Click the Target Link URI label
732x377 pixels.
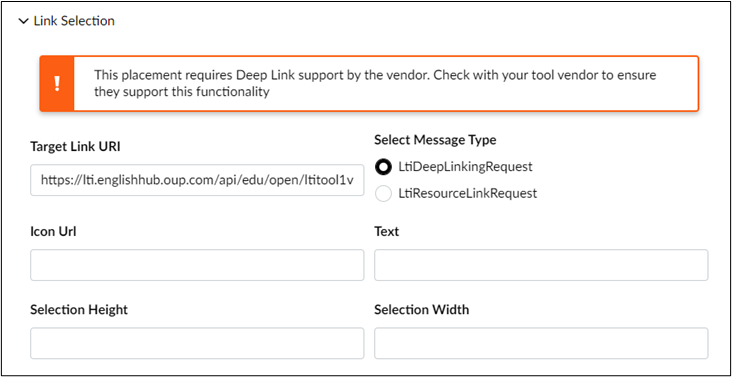(x=75, y=147)
